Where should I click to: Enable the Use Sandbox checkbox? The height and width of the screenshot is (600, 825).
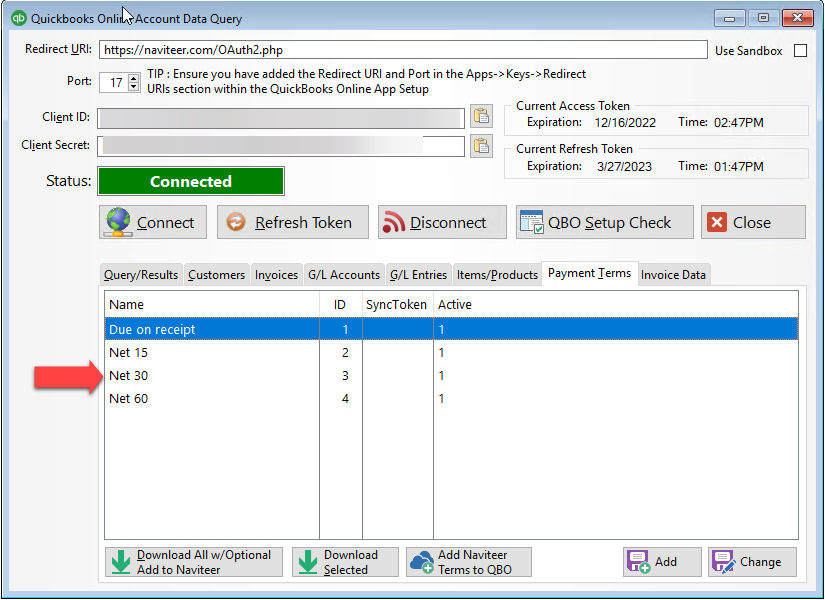(800, 51)
